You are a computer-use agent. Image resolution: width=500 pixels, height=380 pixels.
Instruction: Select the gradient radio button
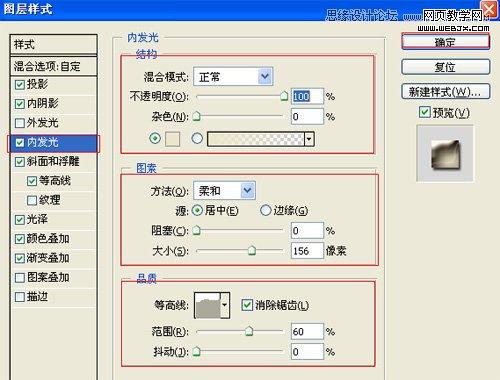197,138
